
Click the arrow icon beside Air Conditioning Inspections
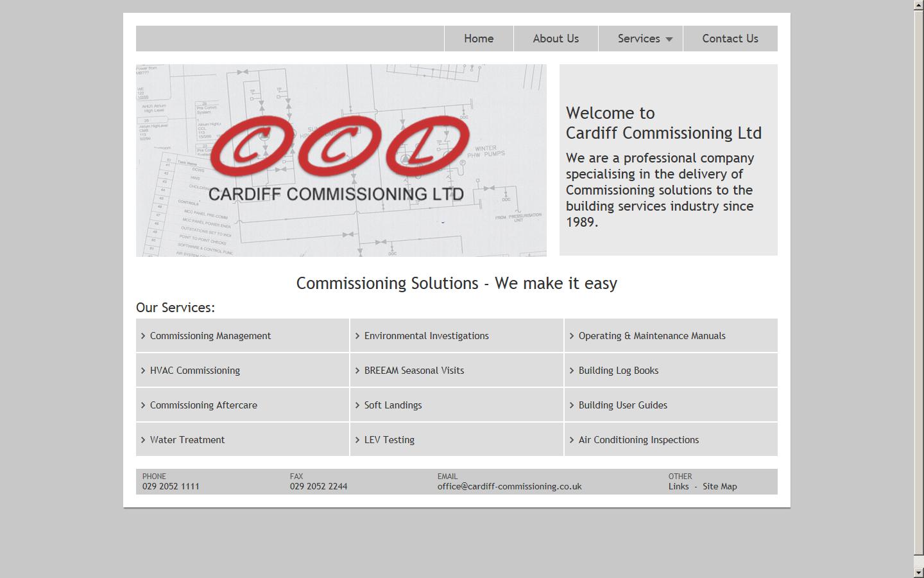[572, 439]
